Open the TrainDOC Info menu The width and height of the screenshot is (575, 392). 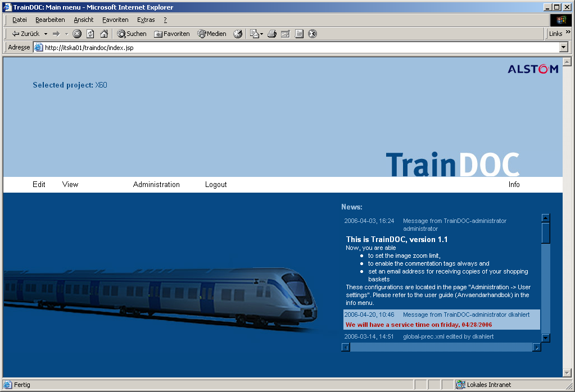click(514, 185)
